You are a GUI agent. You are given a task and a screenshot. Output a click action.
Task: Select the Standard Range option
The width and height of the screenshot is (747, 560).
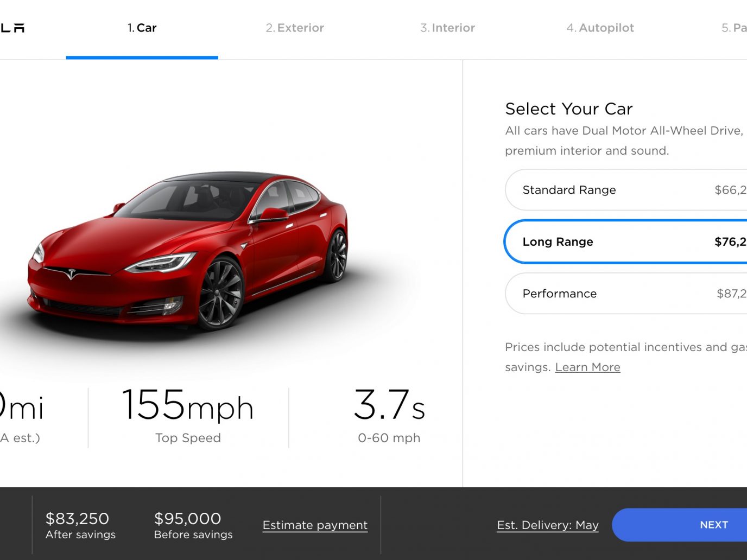(x=626, y=190)
